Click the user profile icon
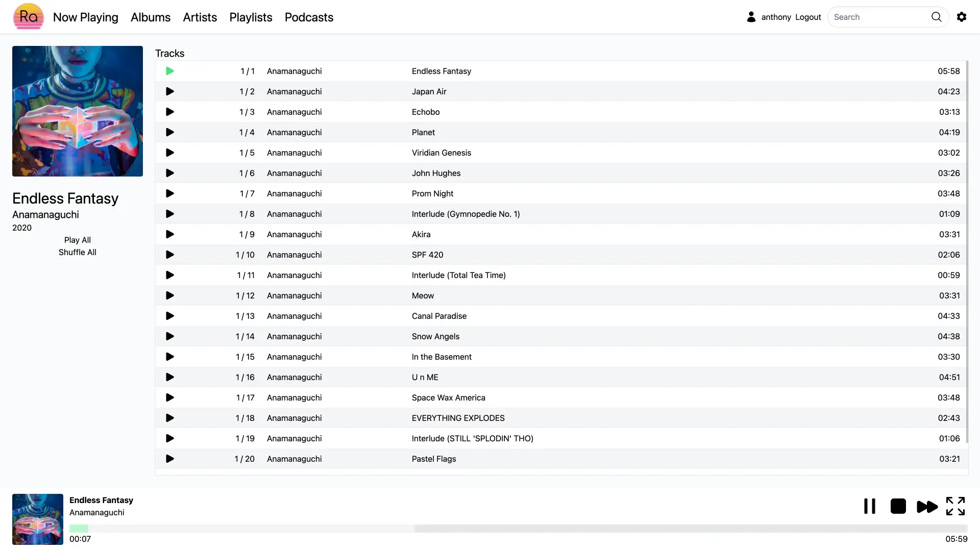This screenshot has height=551, width=980. [751, 17]
